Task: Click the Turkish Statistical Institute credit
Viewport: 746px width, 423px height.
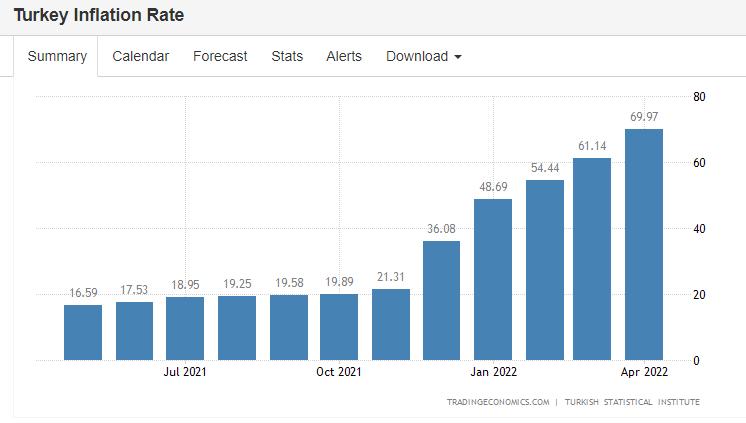Action: click(632, 402)
